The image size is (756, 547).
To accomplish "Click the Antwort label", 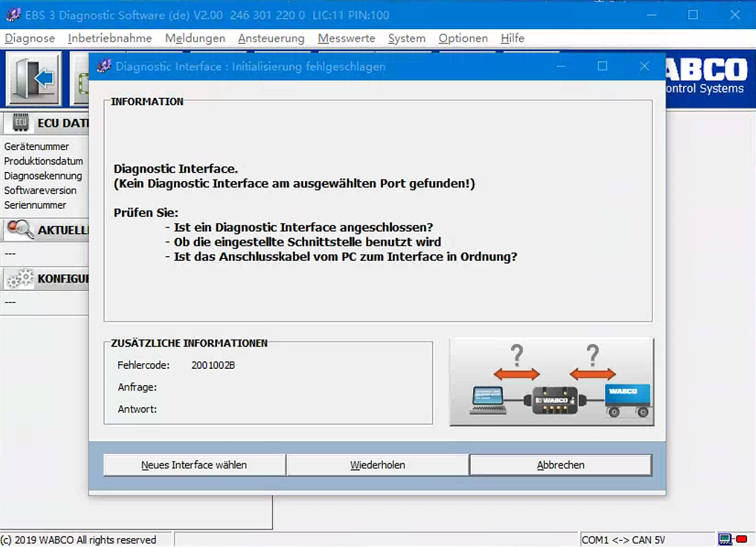I will [137, 409].
